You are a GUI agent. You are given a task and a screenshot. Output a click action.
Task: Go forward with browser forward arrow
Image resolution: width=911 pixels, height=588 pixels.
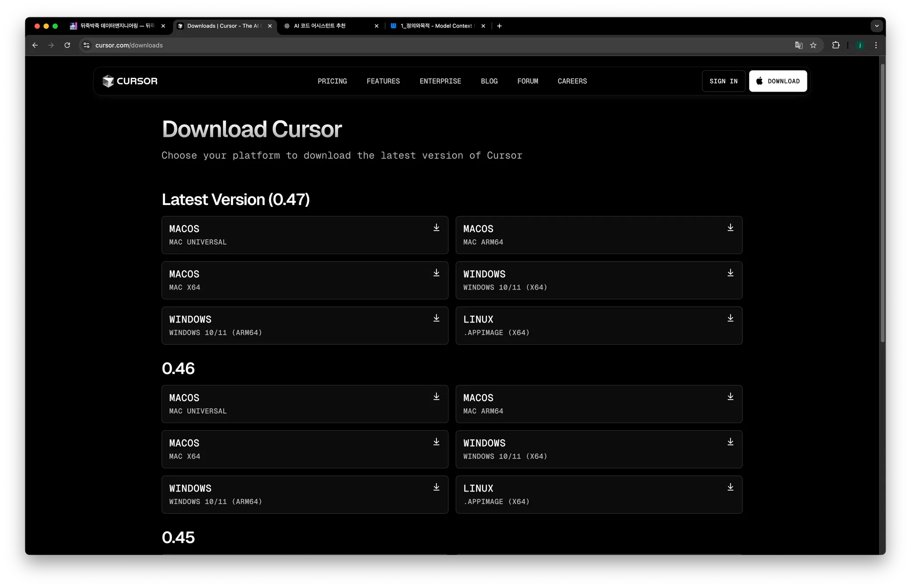click(x=51, y=45)
